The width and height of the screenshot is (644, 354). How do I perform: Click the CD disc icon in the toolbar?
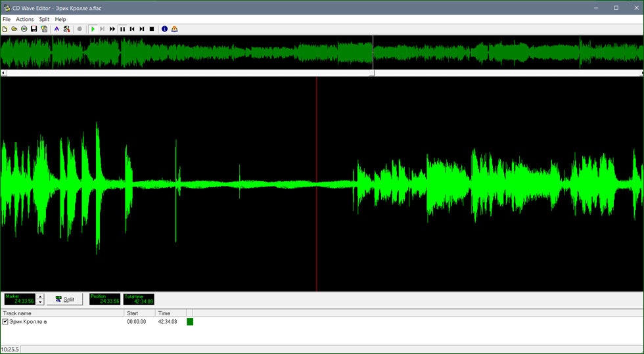pos(24,29)
